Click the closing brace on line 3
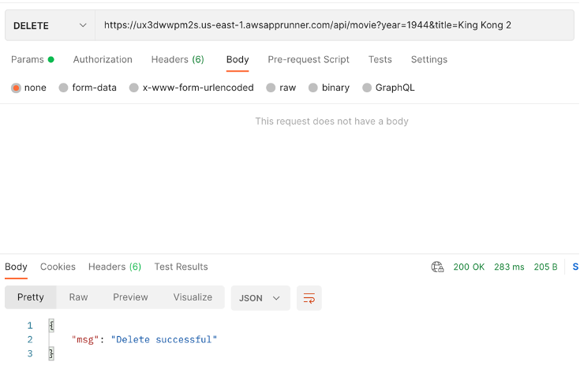This screenshot has width=580, height=392. coord(51,353)
